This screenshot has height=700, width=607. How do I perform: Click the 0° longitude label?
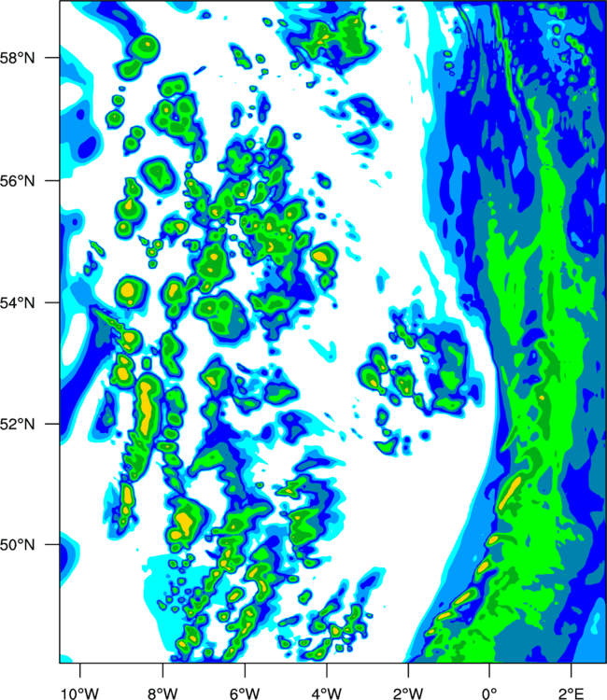489,693
